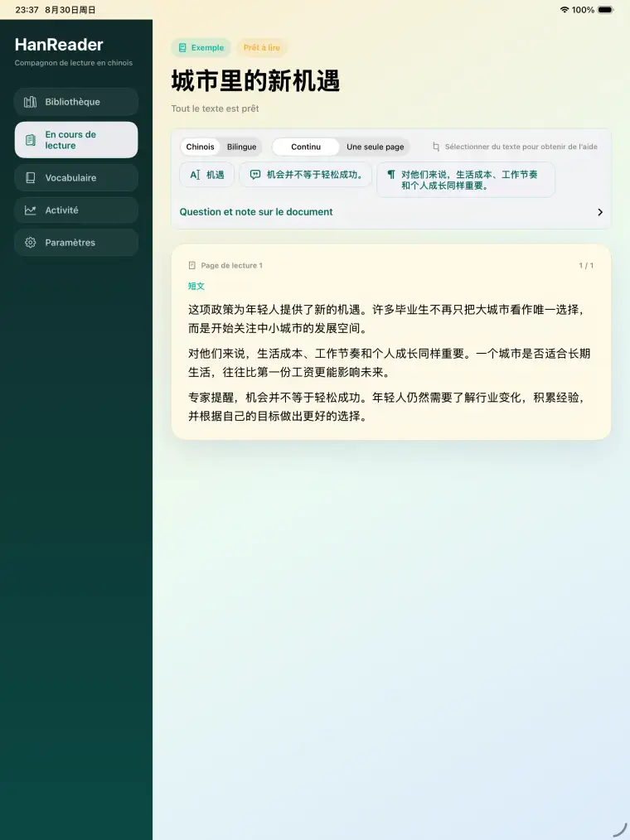
Task: Open the 机遇 word chip
Action: tap(207, 175)
